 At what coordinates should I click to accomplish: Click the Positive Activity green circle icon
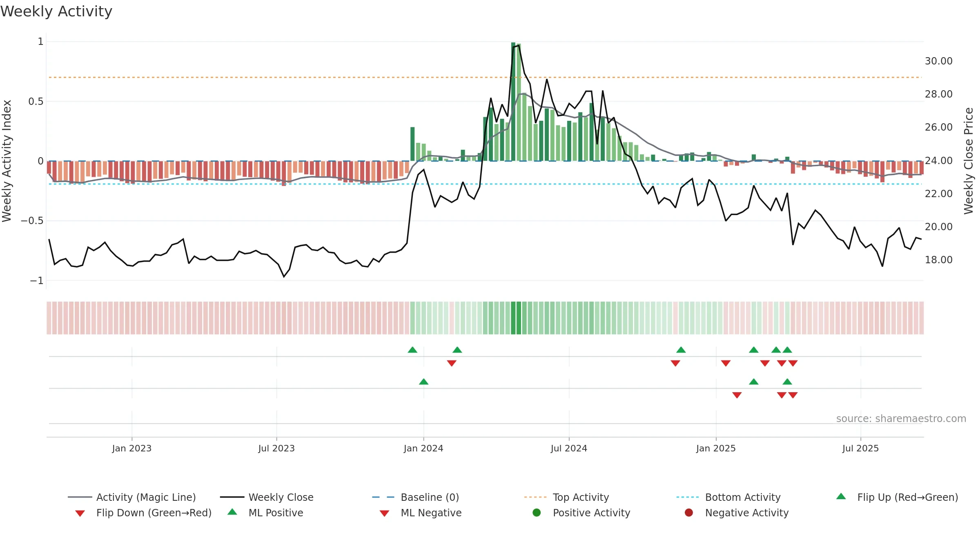(x=537, y=513)
